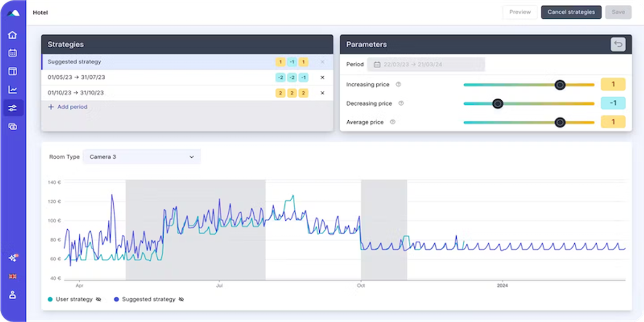The height and width of the screenshot is (322, 644).
Task: Remove the 01/10/23 period with its X
Action: pos(322,92)
